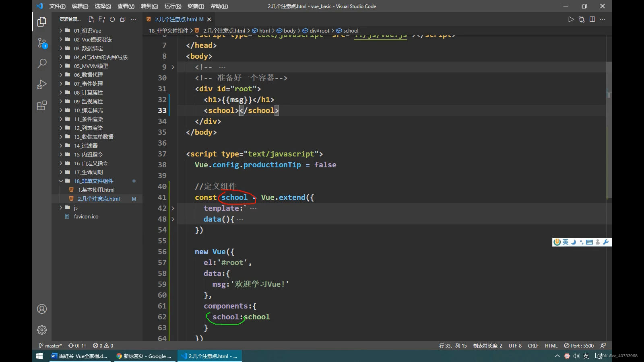Click the editor vertical scrollbar

point(609,130)
